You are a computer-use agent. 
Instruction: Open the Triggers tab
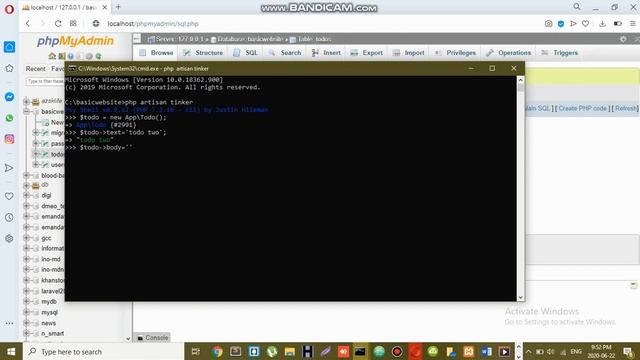(559, 53)
